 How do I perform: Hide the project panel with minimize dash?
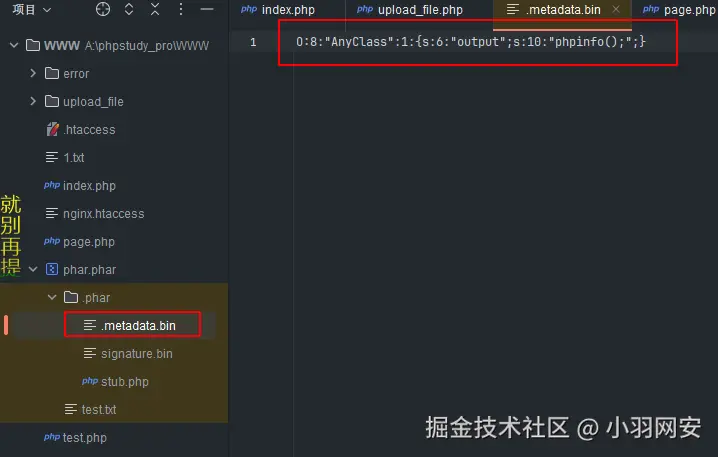[207, 9]
